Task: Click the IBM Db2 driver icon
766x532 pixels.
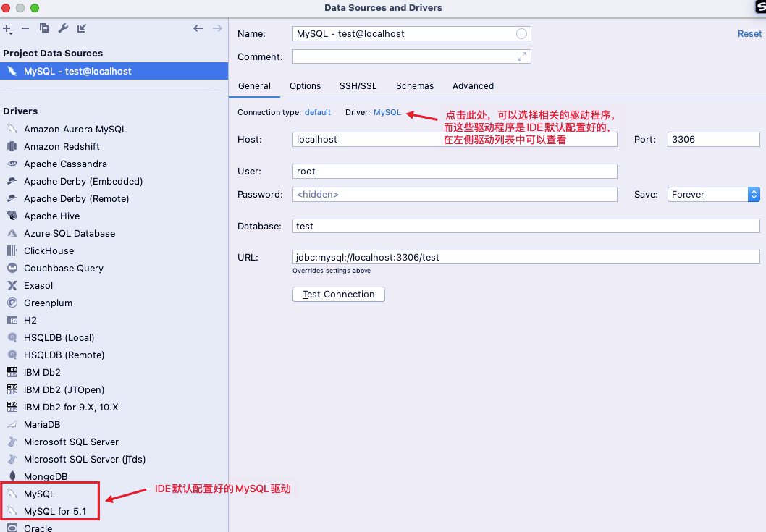Action: 12,372
